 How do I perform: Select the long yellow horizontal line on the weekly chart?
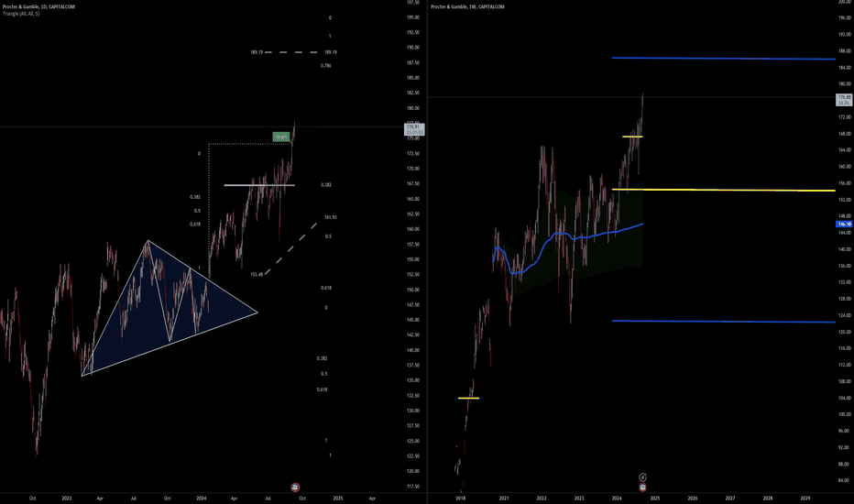723,190
